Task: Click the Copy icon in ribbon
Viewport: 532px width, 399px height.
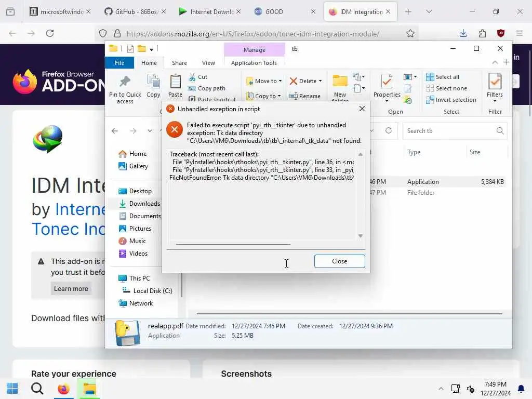Action: click(x=153, y=82)
